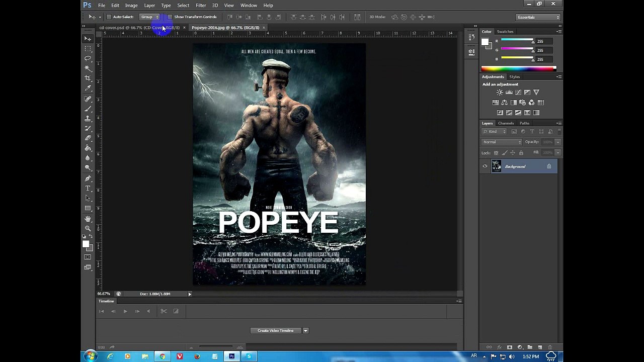Toggle lock all

[x=521, y=153]
